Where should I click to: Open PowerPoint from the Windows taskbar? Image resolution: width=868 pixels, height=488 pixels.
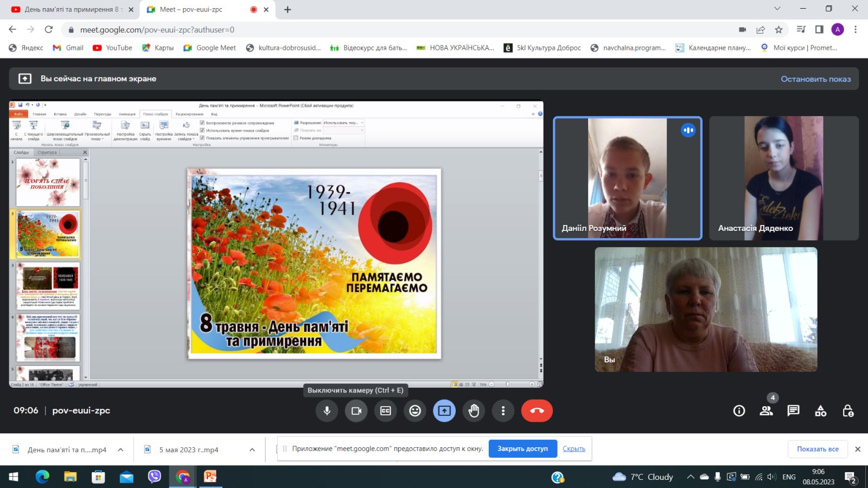(210, 477)
